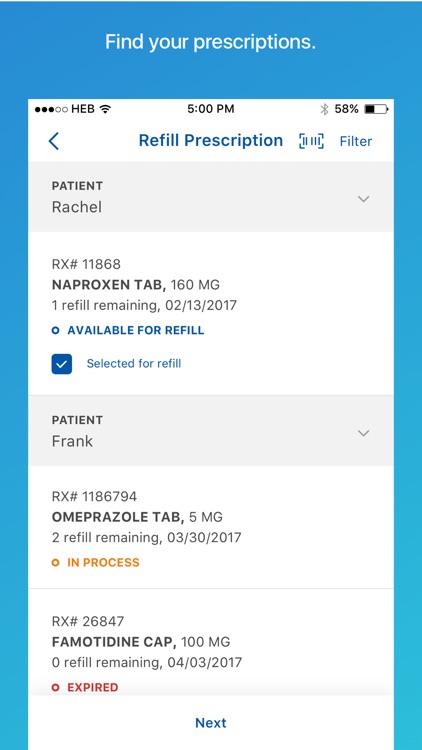Tap the 5:00 PM status bar clock

pyautogui.click(x=211, y=109)
